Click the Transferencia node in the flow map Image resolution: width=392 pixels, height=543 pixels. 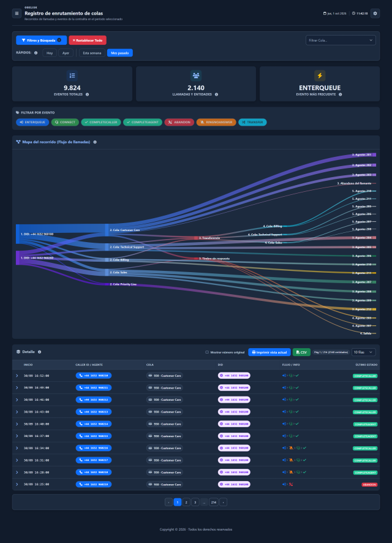(x=196, y=238)
